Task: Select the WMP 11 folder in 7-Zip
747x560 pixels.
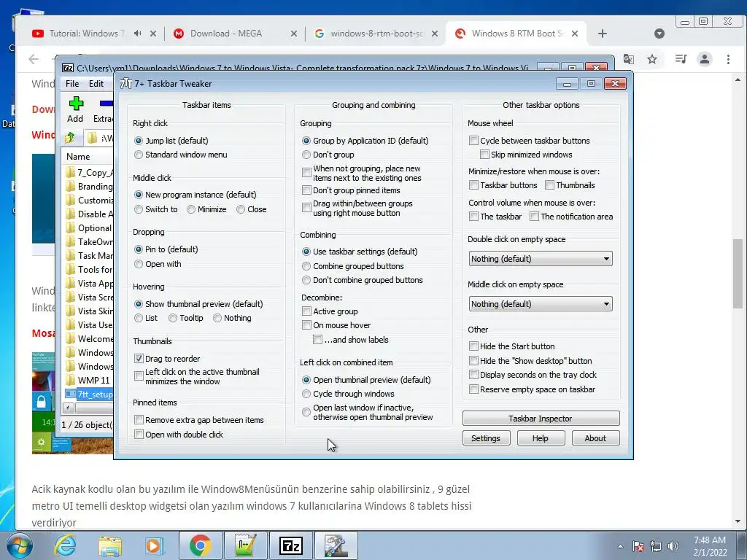Action: (88, 380)
